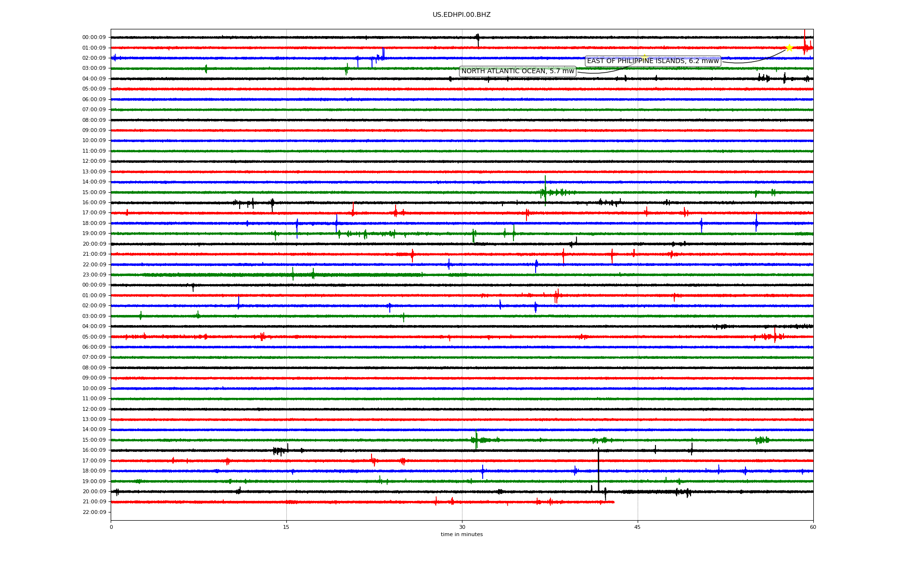Click the tallest black vertical spike near bottom traces

tap(599, 470)
